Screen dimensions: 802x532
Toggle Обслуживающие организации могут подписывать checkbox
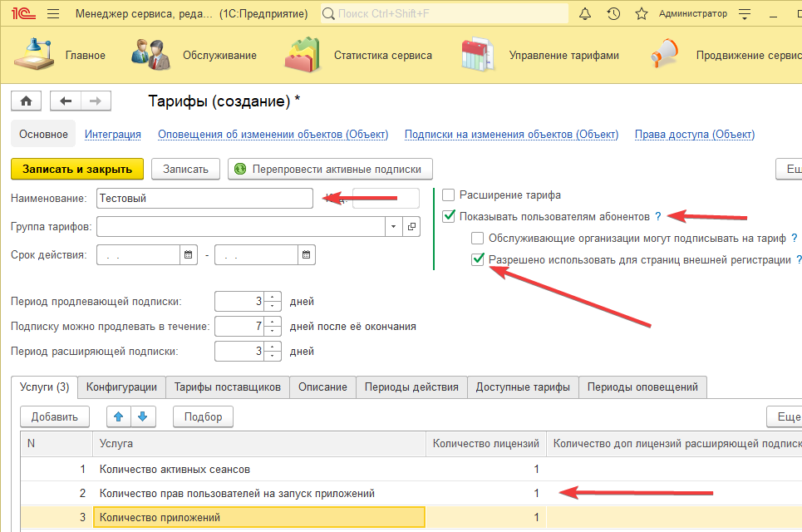478,239
